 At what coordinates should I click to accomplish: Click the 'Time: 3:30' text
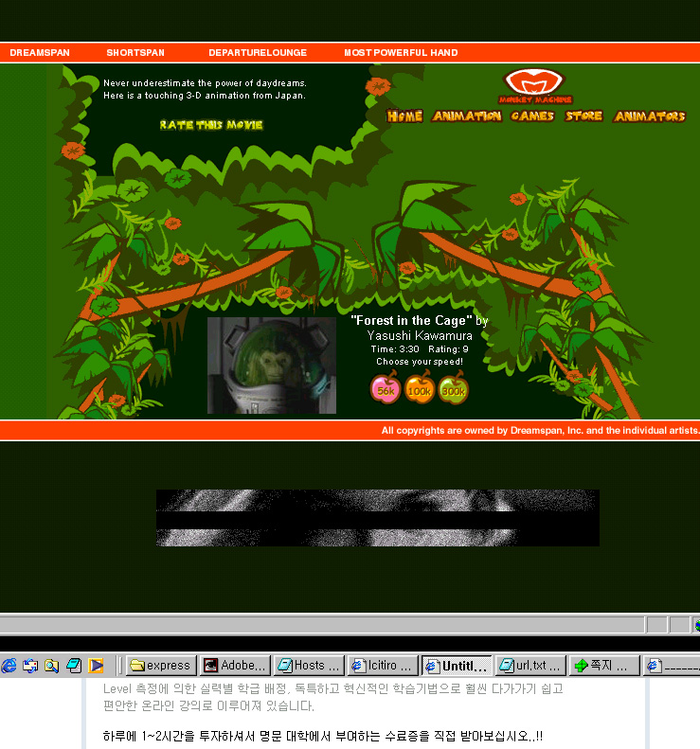[395, 349]
